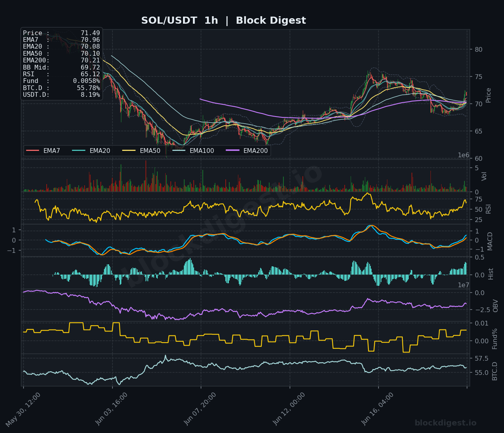Click the "25" RSI axis tick

tap(478, 220)
